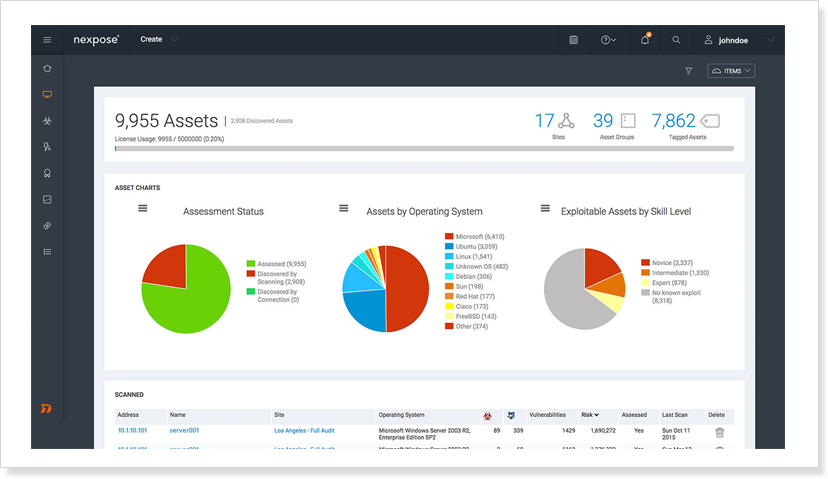This screenshot has height=479, width=828.
Task: Go to the Home sidebar icon
Action: (47, 69)
